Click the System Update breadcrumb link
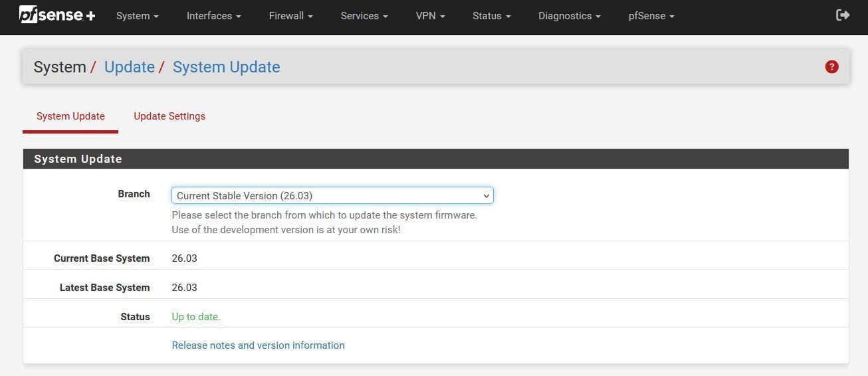The image size is (868, 376). point(226,67)
